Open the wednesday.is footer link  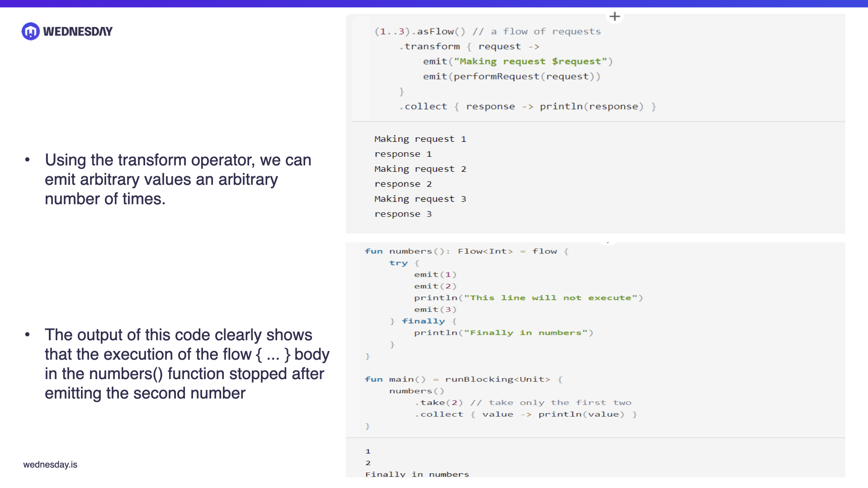click(x=50, y=465)
